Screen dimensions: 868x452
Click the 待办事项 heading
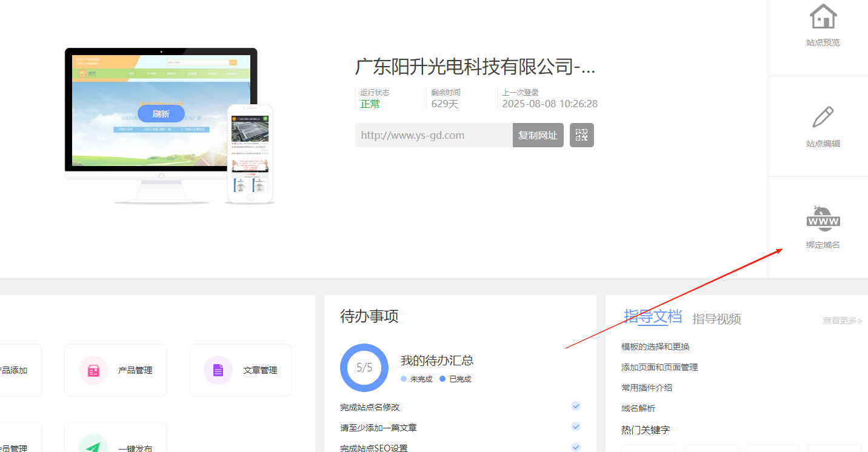click(x=369, y=316)
